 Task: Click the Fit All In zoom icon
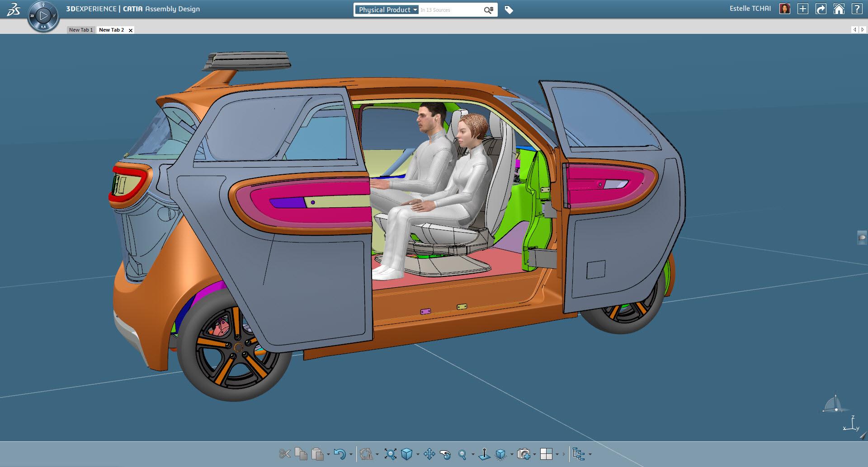tap(390, 454)
